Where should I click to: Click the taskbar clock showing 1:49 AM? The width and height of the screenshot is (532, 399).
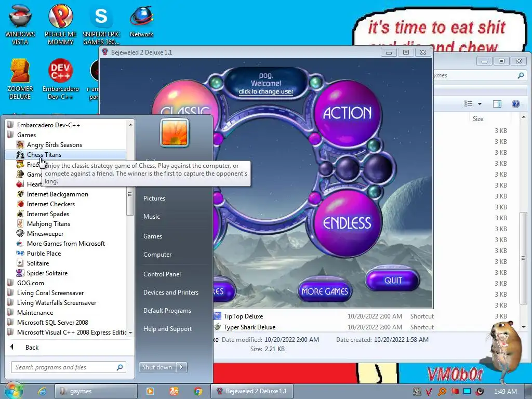pyautogui.click(x=505, y=392)
